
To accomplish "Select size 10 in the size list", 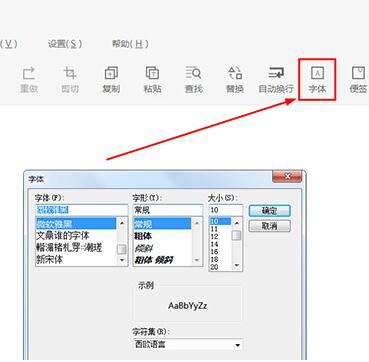I will pyautogui.click(x=220, y=221).
